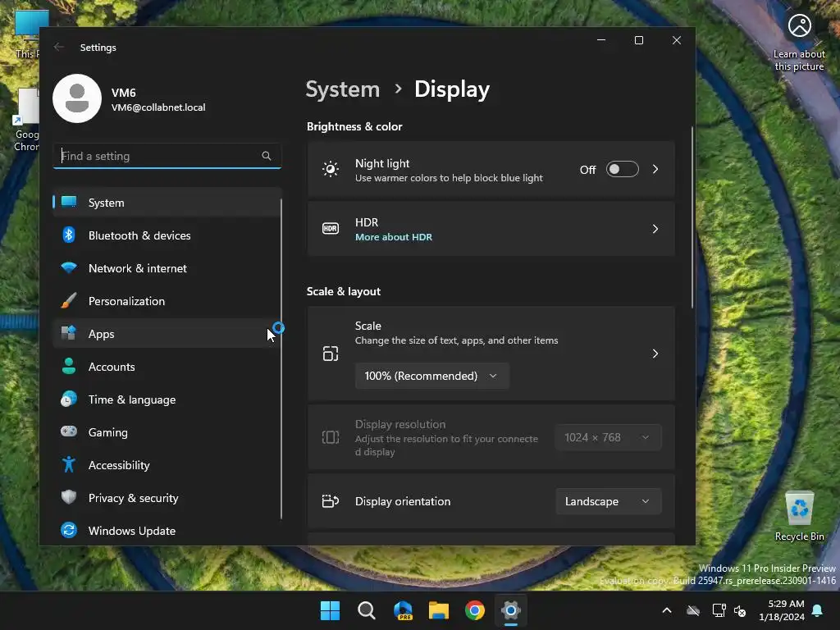The width and height of the screenshot is (840, 630).
Task: Click the Apps icon in sidebar
Action: click(x=69, y=333)
